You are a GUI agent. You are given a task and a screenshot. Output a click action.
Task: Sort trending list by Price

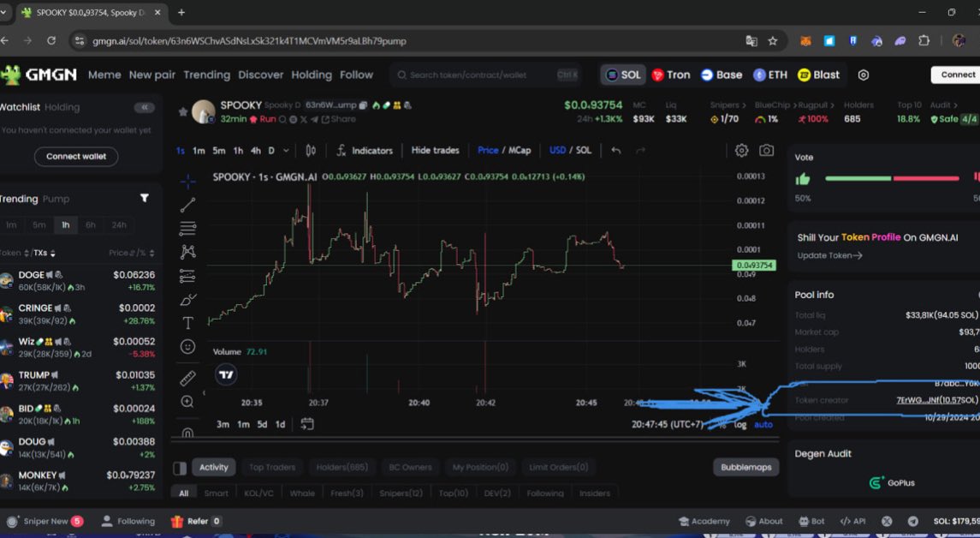coord(122,253)
